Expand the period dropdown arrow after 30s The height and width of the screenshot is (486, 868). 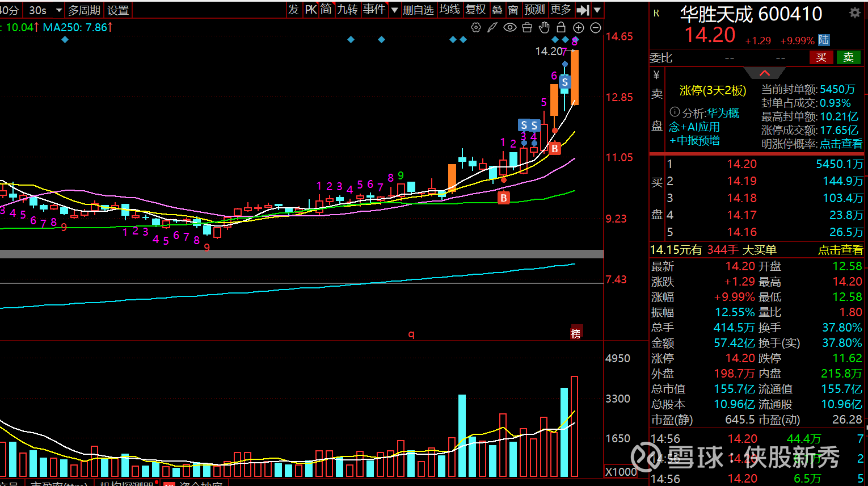pyautogui.click(x=58, y=10)
